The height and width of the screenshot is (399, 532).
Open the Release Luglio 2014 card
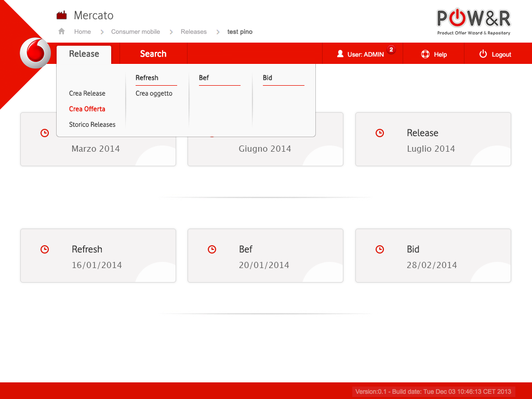click(433, 139)
